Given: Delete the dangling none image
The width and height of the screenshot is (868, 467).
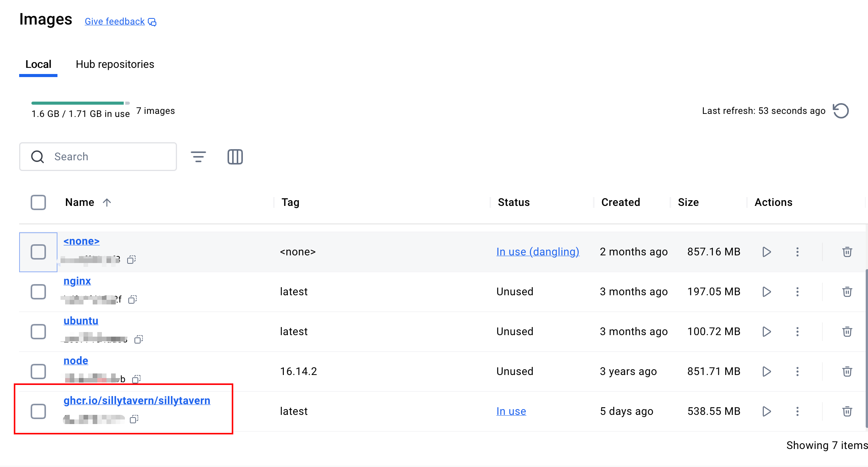Looking at the screenshot, I should coord(847,252).
